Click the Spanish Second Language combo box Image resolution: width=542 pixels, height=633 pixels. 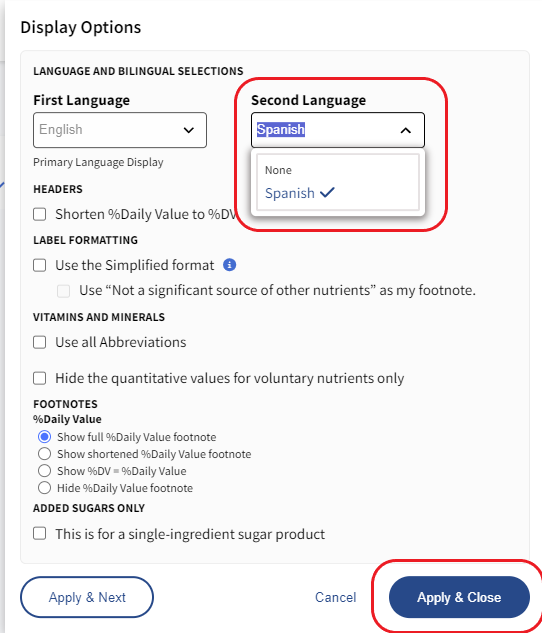coord(338,130)
